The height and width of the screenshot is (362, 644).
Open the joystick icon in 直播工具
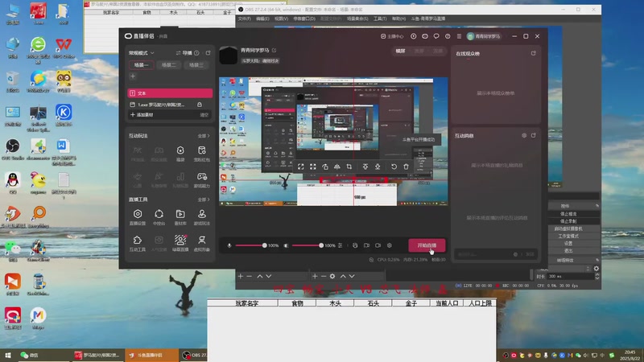tap(202, 217)
